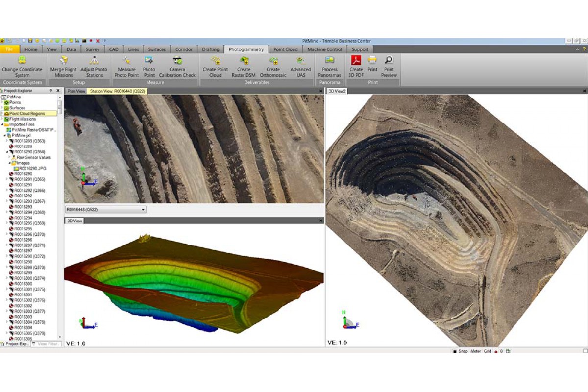Click the Change Coordinate System icon
Image resolution: width=588 pixels, height=392 pixels.
pyautogui.click(x=22, y=61)
